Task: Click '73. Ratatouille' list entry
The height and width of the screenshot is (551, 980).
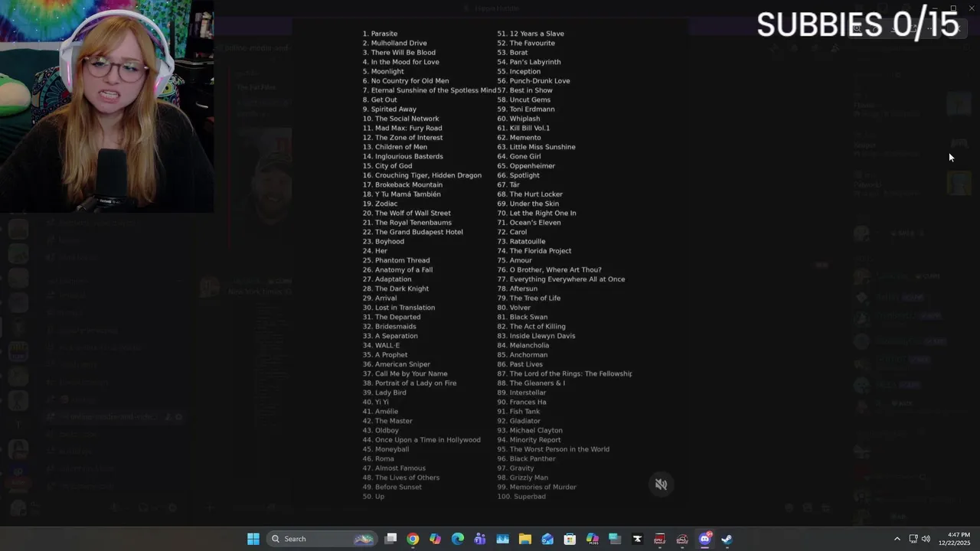Action: [521, 241]
